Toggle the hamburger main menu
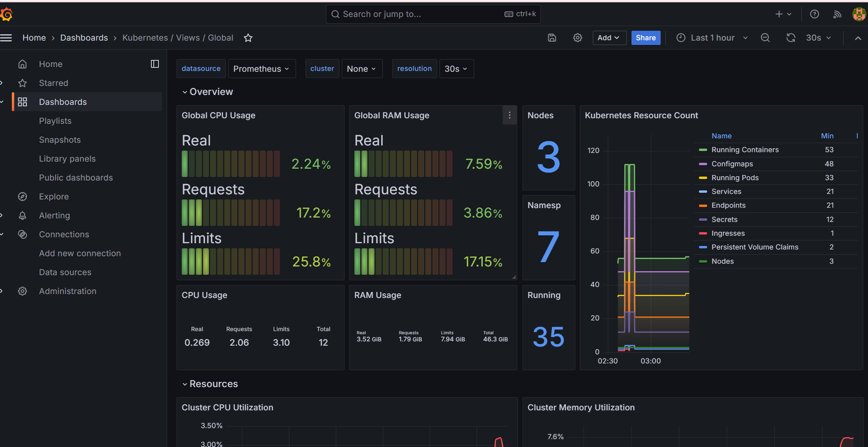This screenshot has height=447, width=868. [6, 38]
